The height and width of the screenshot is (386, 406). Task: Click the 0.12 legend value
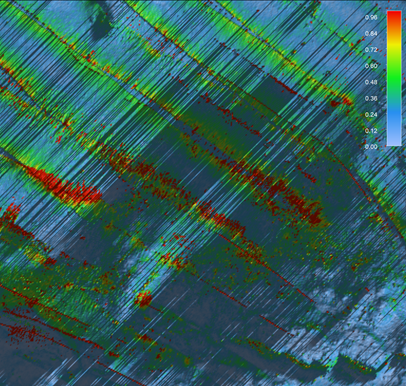(371, 131)
